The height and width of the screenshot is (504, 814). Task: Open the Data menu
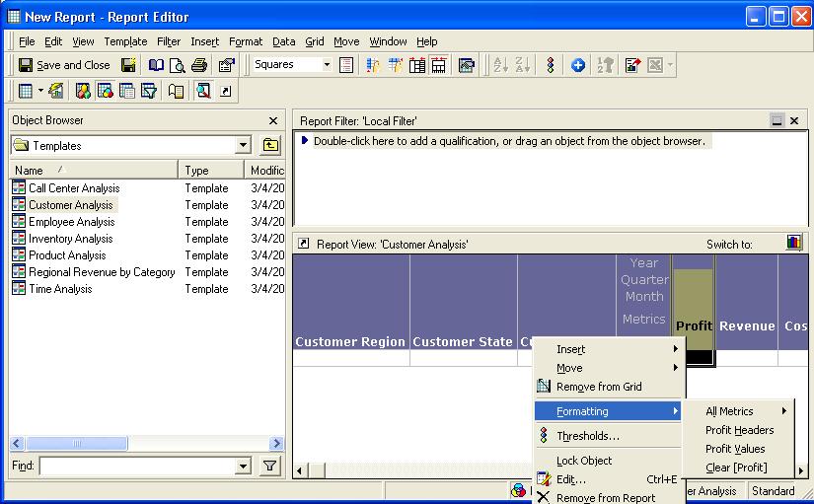click(x=283, y=41)
